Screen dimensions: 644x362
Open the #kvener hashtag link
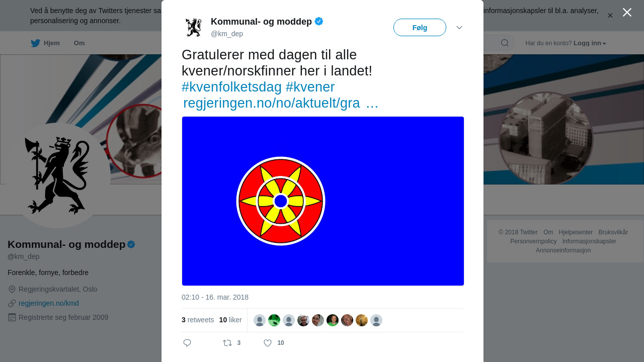(310, 87)
